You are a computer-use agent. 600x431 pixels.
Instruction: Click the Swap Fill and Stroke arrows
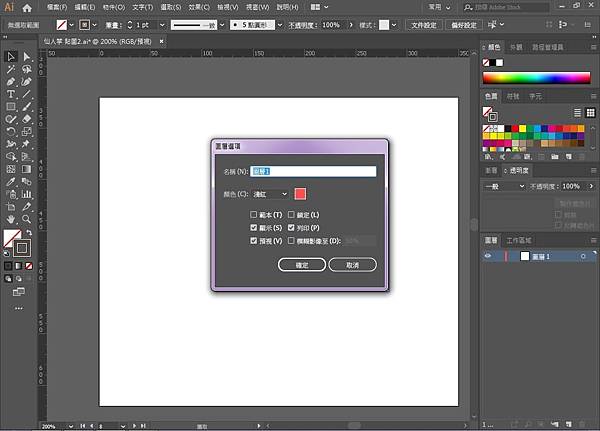click(29, 233)
